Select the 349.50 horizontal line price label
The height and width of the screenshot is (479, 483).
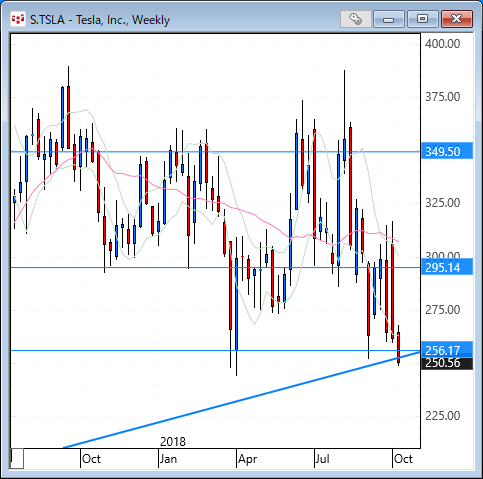[447, 152]
